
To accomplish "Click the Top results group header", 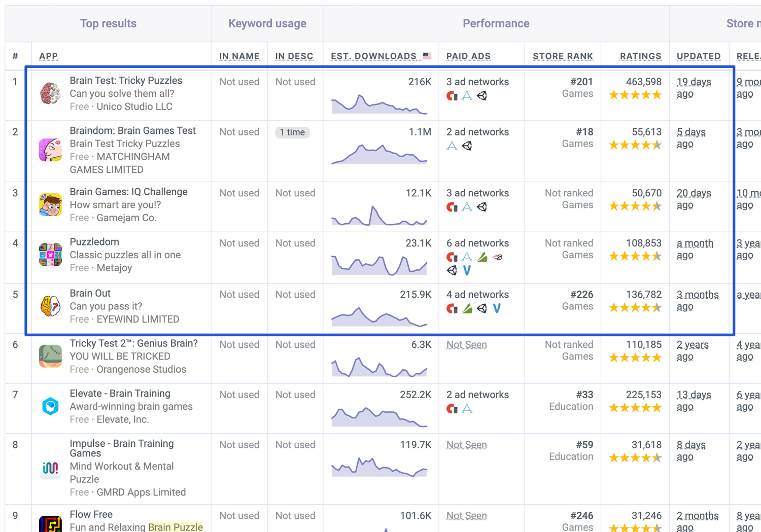I will coord(108,23).
